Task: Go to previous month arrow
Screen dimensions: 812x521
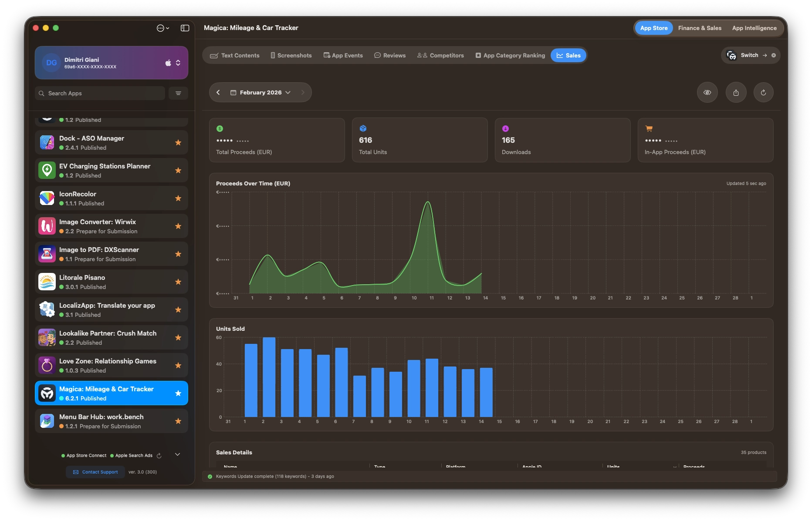Action: [x=218, y=92]
